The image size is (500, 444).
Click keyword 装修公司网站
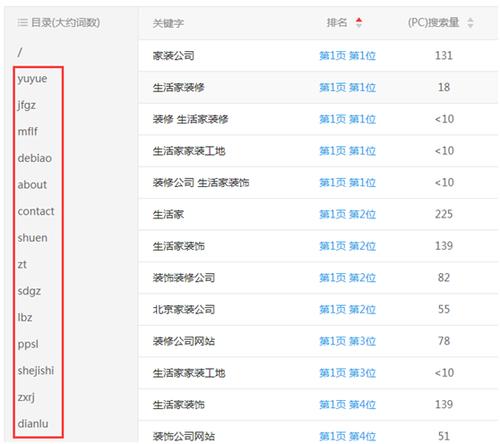pos(184,341)
